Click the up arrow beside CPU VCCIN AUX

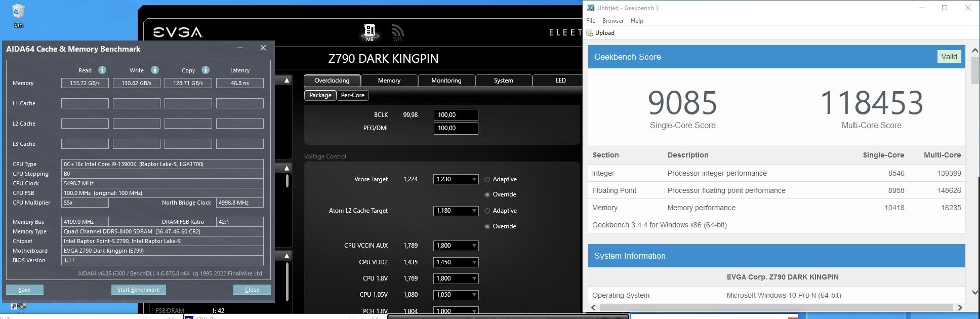click(x=287, y=256)
